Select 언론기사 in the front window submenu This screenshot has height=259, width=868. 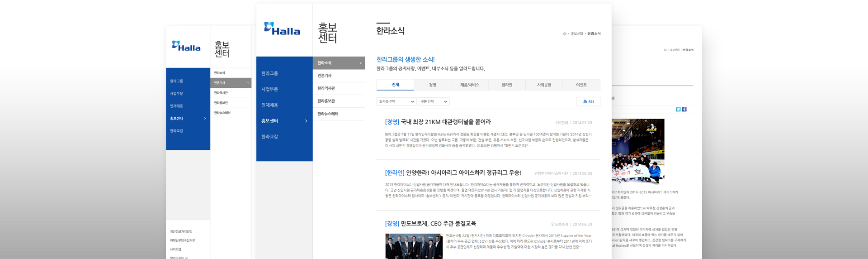point(339,76)
